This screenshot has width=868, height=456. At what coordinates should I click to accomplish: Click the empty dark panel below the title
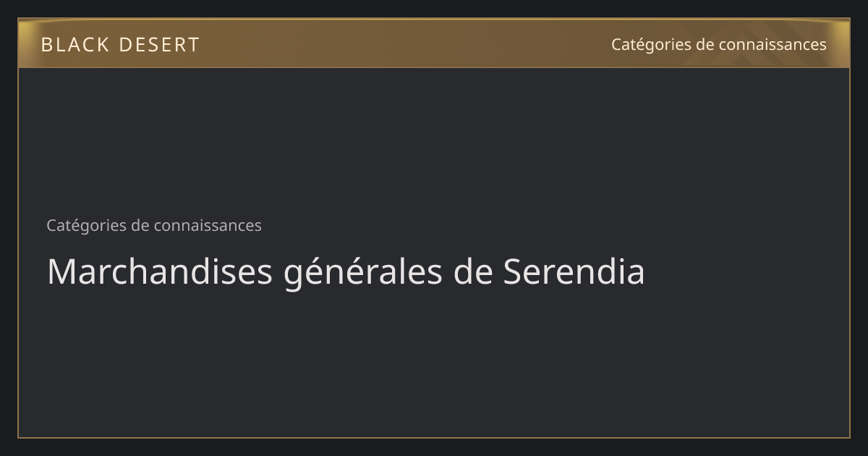pyautogui.click(x=434, y=366)
